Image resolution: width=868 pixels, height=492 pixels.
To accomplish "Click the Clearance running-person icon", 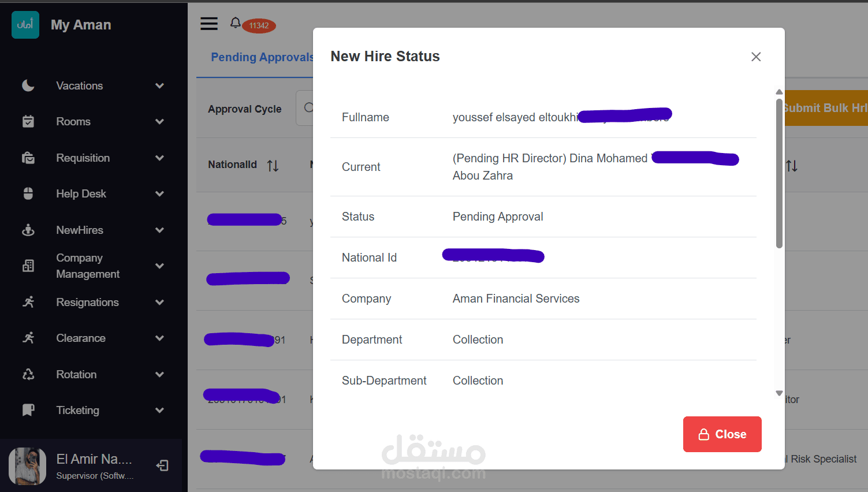I will 28,338.
